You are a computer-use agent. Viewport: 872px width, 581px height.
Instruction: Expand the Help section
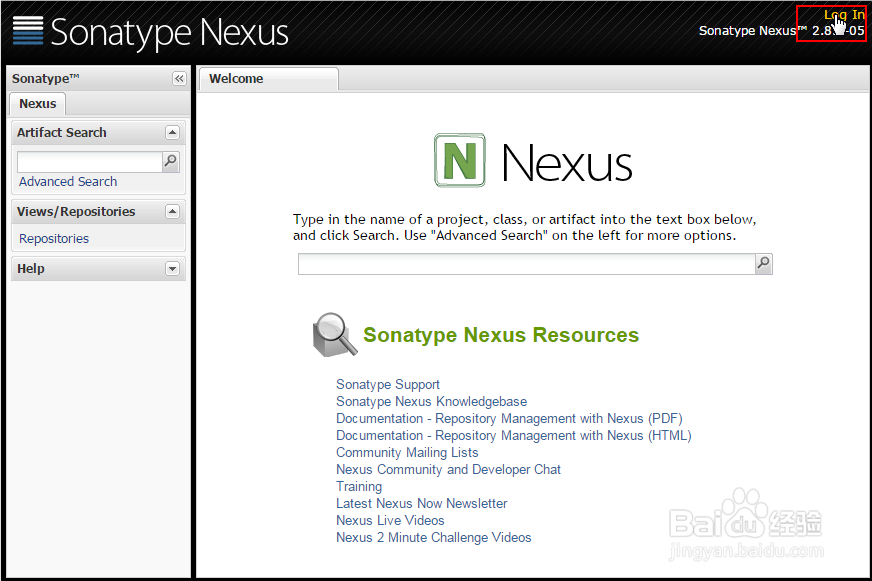[172, 269]
